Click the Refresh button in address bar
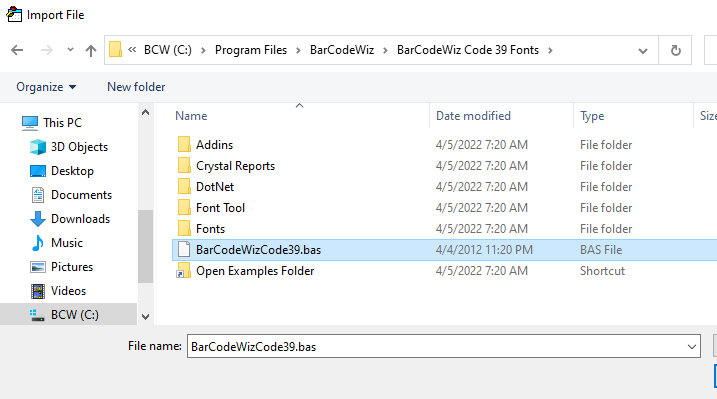 675,50
